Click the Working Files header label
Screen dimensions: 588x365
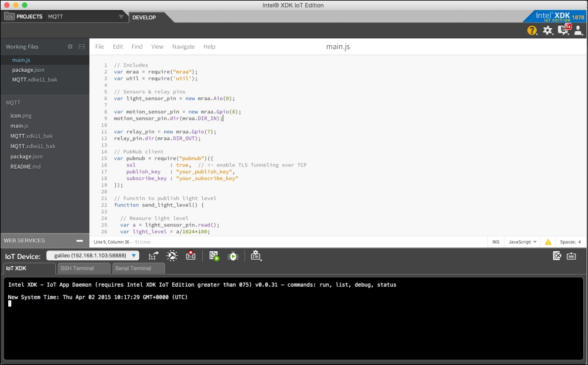(x=22, y=47)
